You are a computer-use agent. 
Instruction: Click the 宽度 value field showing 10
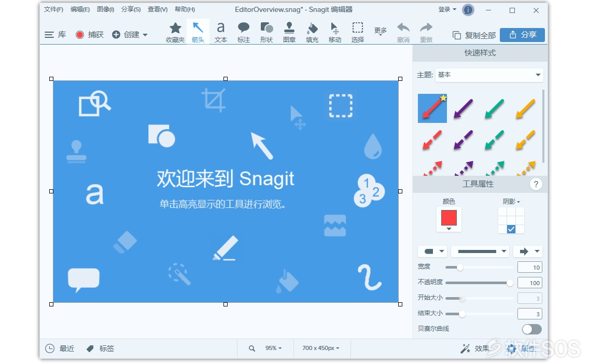530,268
